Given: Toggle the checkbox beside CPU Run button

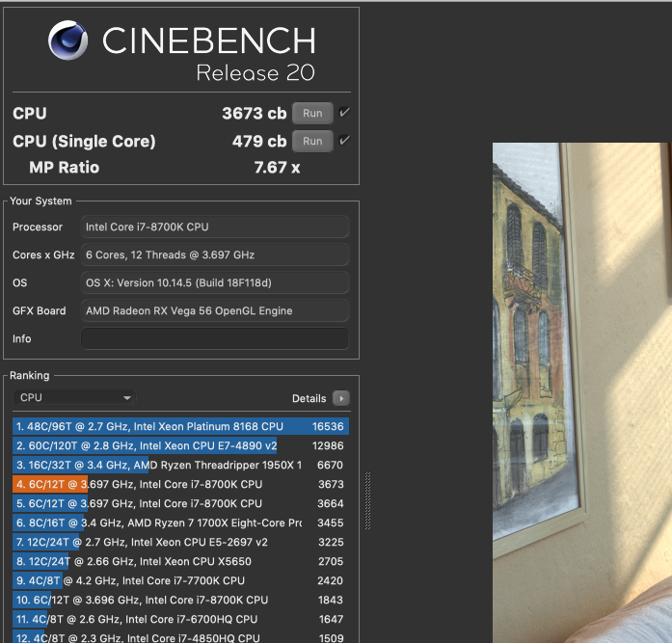Looking at the screenshot, I should (x=344, y=113).
